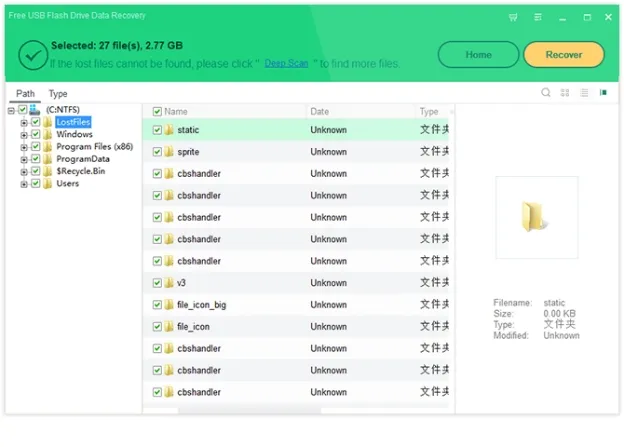Viewport: 624px width, 447px height.
Task: Click the Users folder icon in tree
Action: coord(48,183)
